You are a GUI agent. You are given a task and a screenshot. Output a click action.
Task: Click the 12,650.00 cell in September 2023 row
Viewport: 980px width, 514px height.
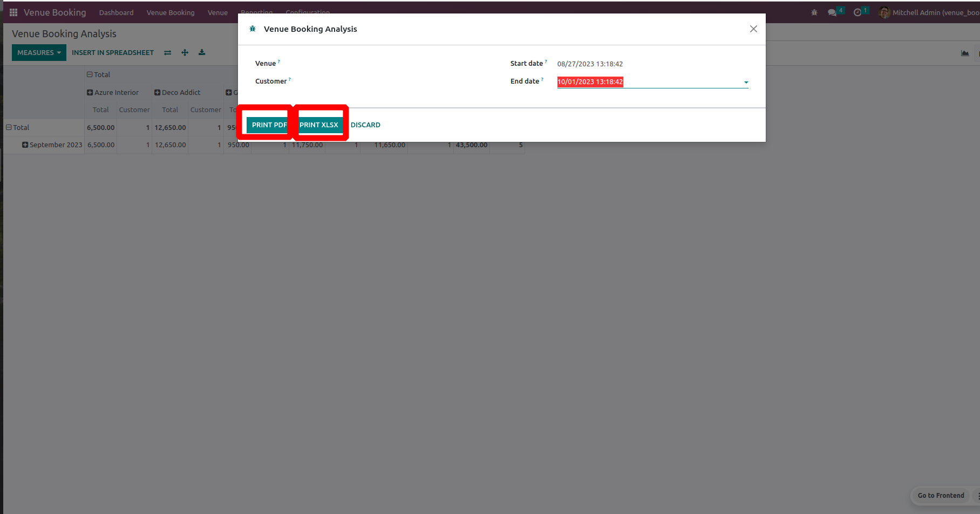171,145
